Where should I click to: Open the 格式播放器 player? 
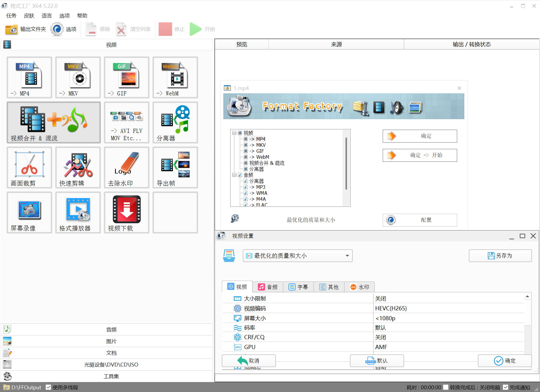[78, 213]
